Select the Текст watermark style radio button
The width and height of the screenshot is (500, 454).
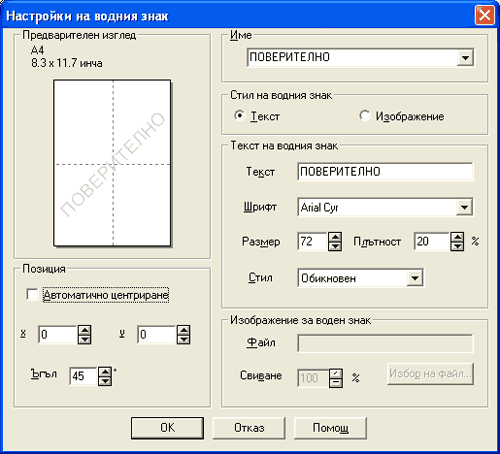pyautogui.click(x=239, y=116)
